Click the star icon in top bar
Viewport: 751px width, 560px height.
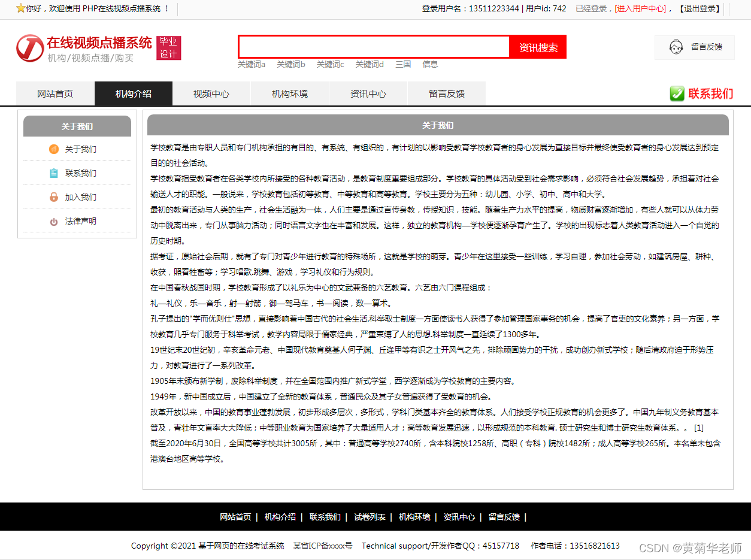click(x=20, y=8)
